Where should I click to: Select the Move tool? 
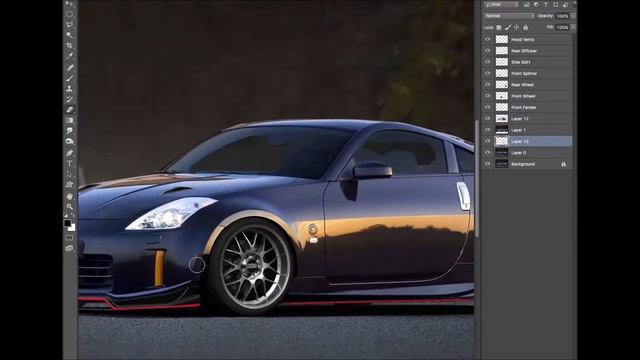pyautogui.click(x=70, y=3)
